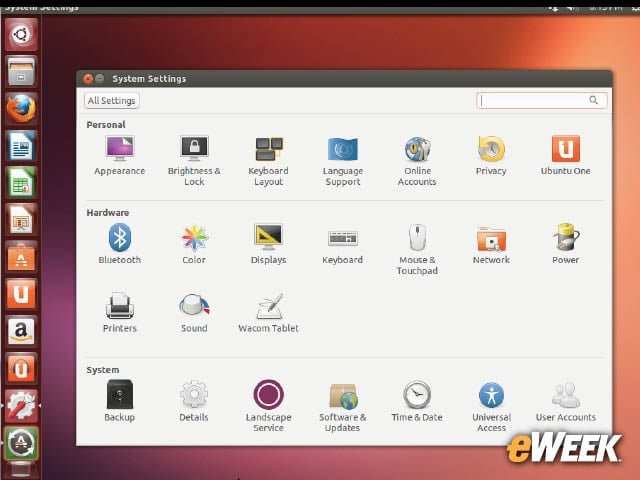Viewport: 640px width, 480px height.
Task: Open Ubuntu One settings panel
Action: click(x=566, y=156)
